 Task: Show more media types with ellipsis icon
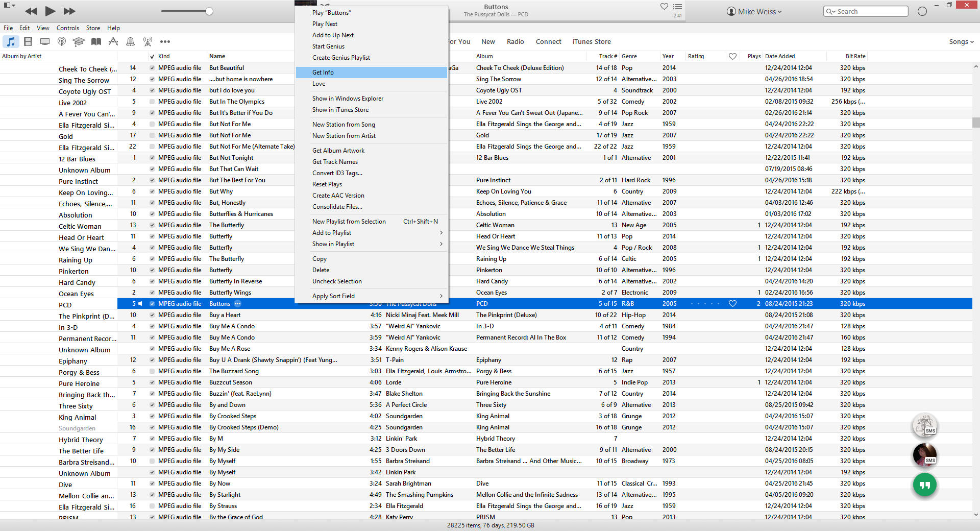(x=165, y=41)
